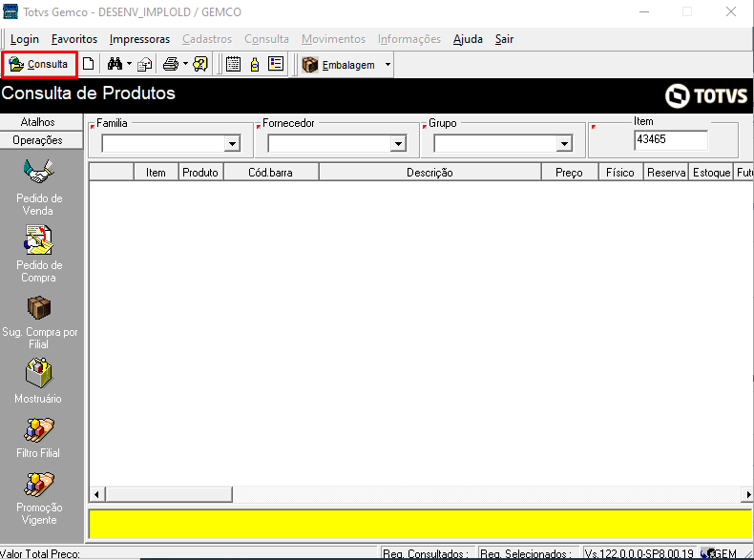Expand the Familia combo box
The height and width of the screenshot is (560, 754).
click(x=232, y=143)
